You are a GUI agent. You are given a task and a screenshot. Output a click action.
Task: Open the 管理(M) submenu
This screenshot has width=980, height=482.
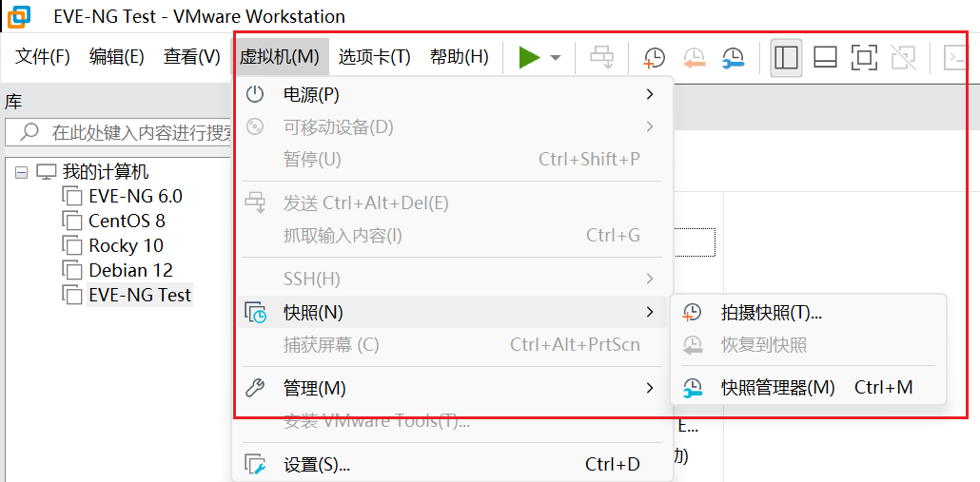coord(452,388)
